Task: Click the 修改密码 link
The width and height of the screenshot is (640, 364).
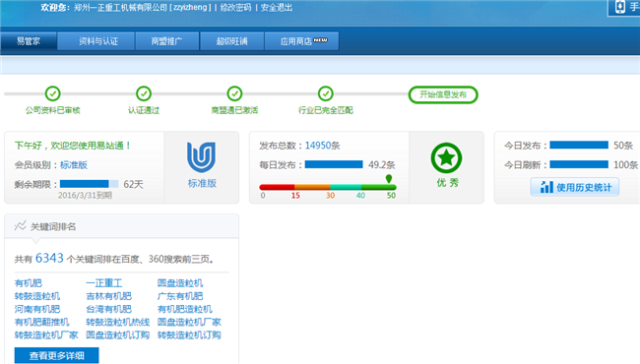Action: 235,8
